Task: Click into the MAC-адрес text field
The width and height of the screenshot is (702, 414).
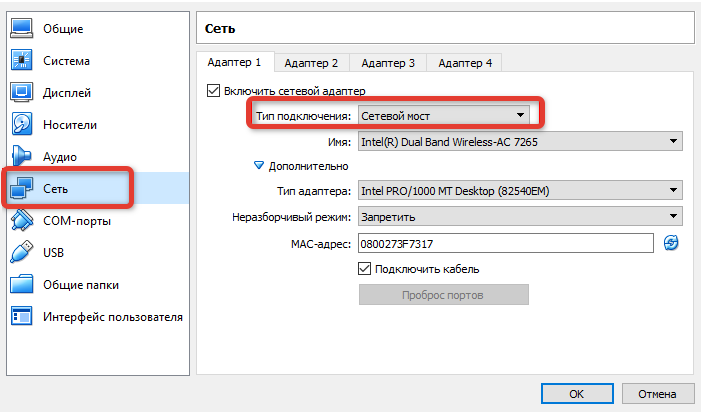Action: [504, 243]
